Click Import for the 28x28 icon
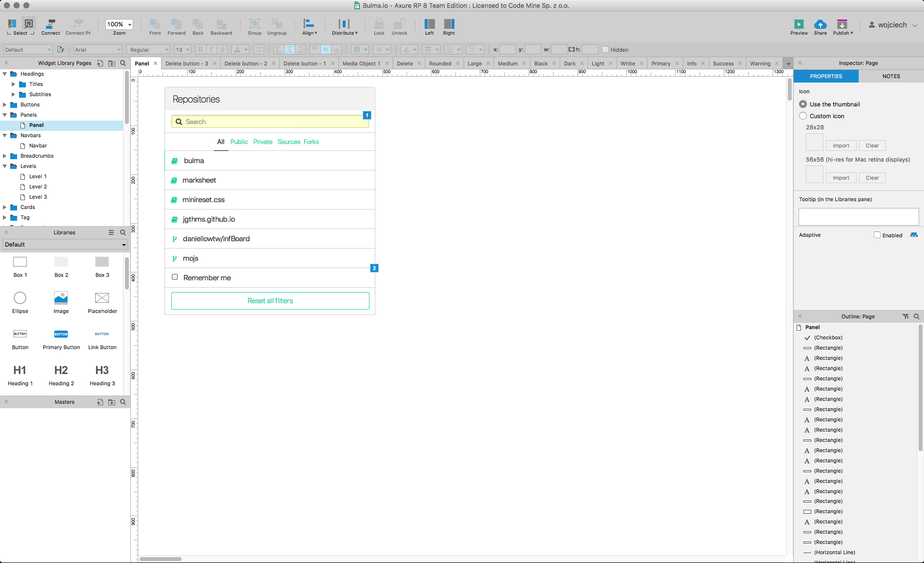Image resolution: width=924 pixels, height=563 pixels. coord(841,146)
